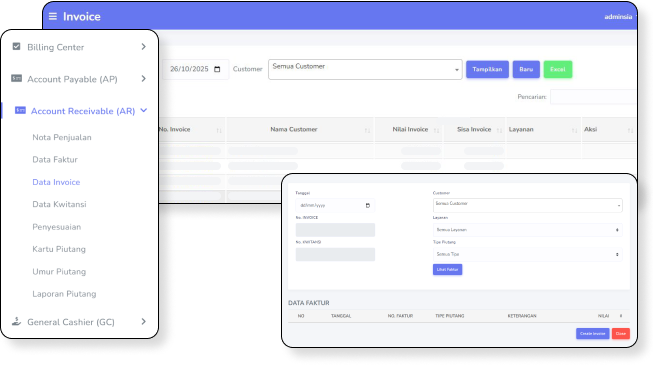Click the NILAI column header in Data Faktur

[603, 316]
